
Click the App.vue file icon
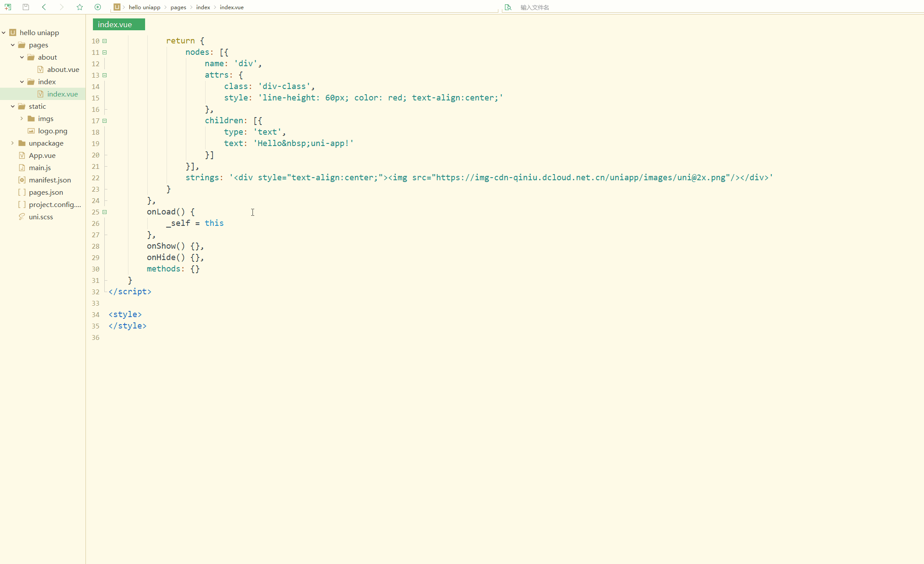tap(22, 155)
